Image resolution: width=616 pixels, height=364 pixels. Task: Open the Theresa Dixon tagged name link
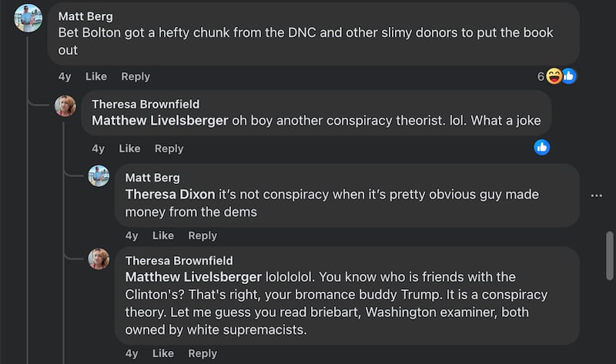pos(170,195)
